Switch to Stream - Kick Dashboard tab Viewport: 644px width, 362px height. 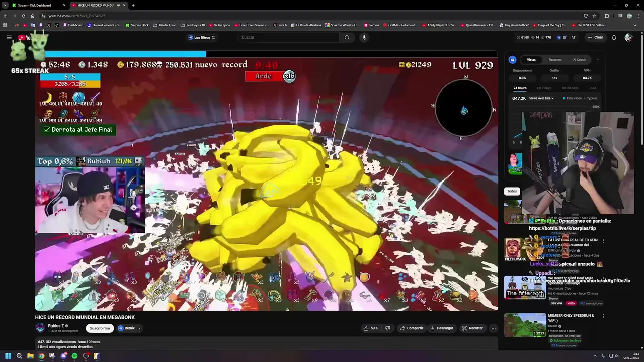(38, 5)
